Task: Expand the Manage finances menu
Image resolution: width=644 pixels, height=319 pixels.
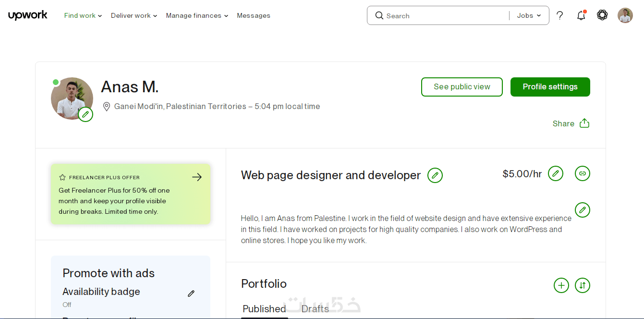Action: pyautogui.click(x=197, y=15)
